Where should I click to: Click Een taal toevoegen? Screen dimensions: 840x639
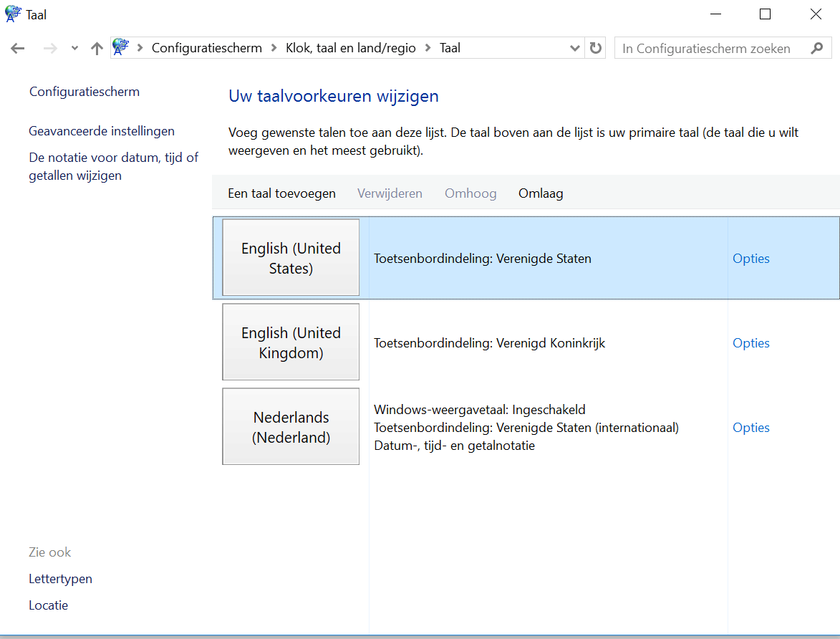tap(281, 193)
